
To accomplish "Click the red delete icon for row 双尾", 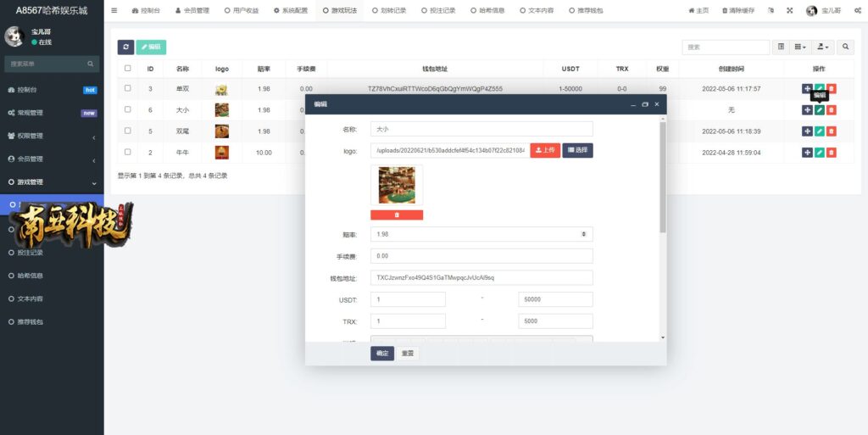I will 831,131.
